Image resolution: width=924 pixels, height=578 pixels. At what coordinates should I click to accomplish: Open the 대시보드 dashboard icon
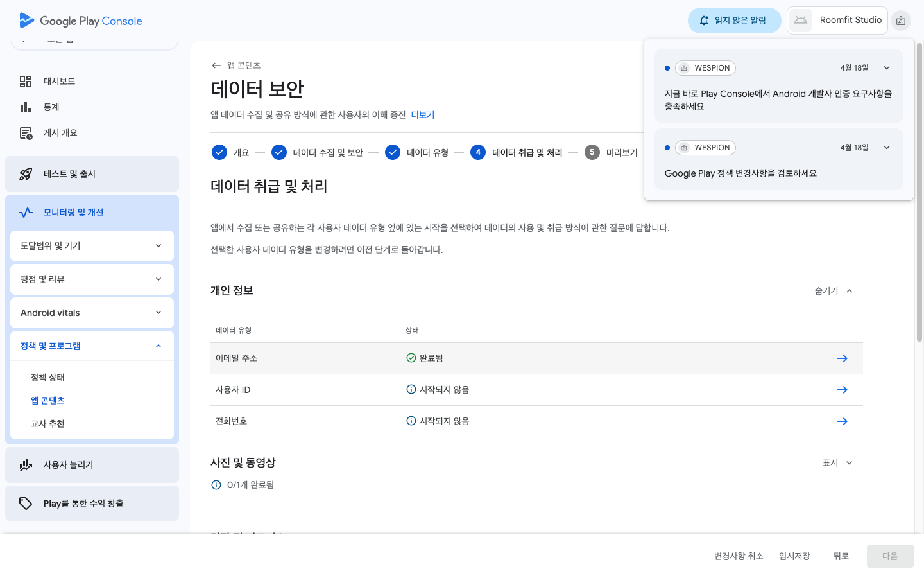pyautogui.click(x=26, y=82)
